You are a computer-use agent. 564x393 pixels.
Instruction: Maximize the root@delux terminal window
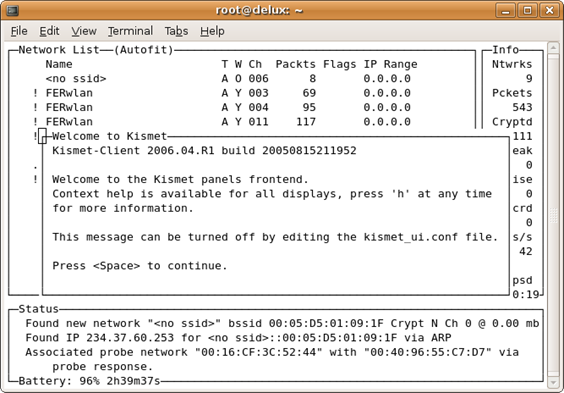(527, 10)
